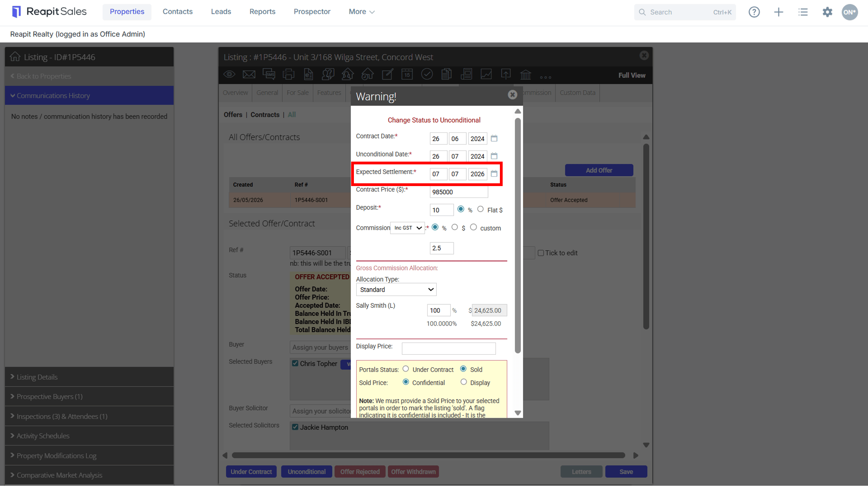Click the plus quick-add icon
The width and height of the screenshot is (868, 488).
[x=778, y=12]
